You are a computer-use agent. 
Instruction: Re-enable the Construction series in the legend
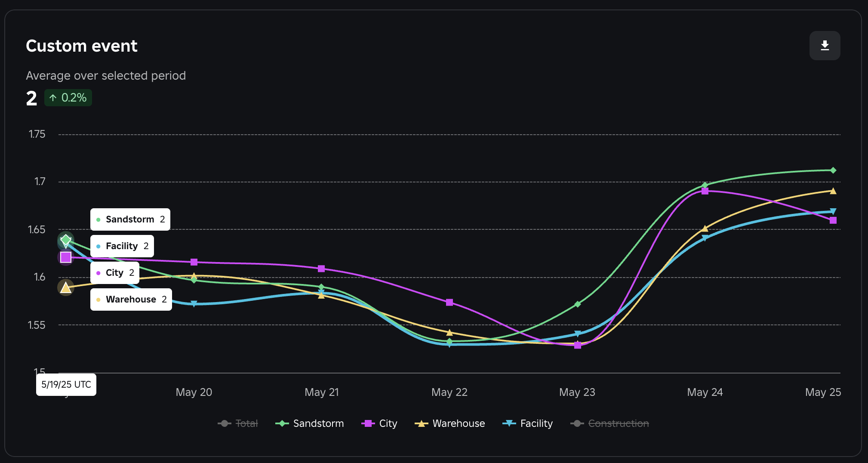pyautogui.click(x=619, y=423)
